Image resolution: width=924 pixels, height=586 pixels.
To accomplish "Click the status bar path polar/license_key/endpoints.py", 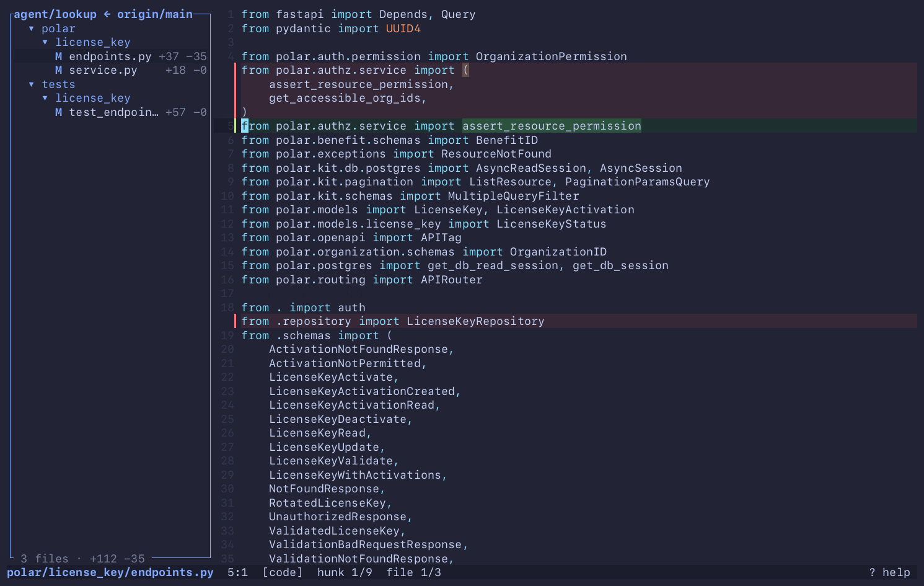I will pyautogui.click(x=110, y=572).
